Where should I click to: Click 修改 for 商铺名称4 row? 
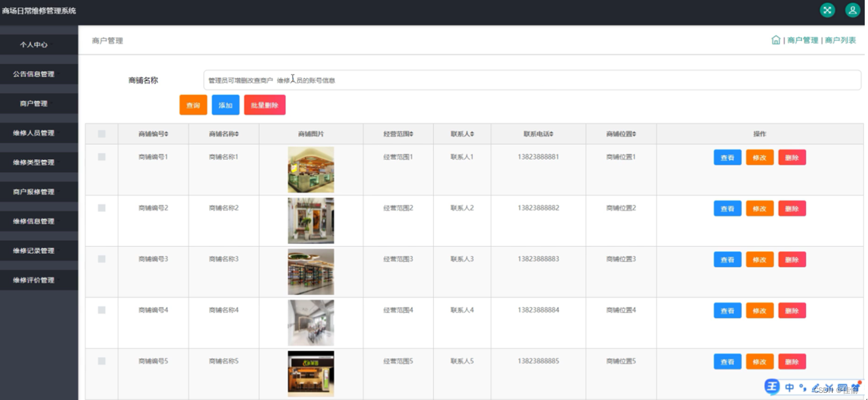click(x=760, y=311)
